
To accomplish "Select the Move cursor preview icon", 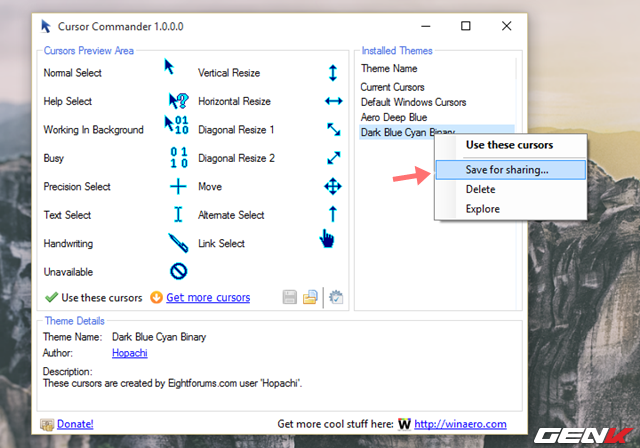I will 333,186.
